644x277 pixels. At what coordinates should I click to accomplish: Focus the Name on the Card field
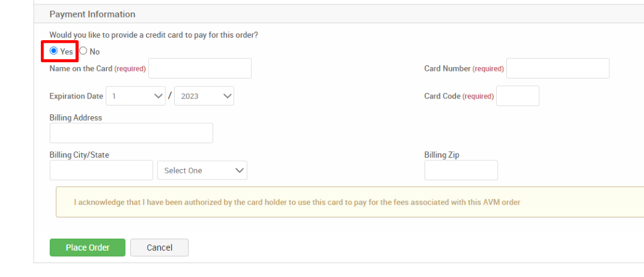pos(199,68)
